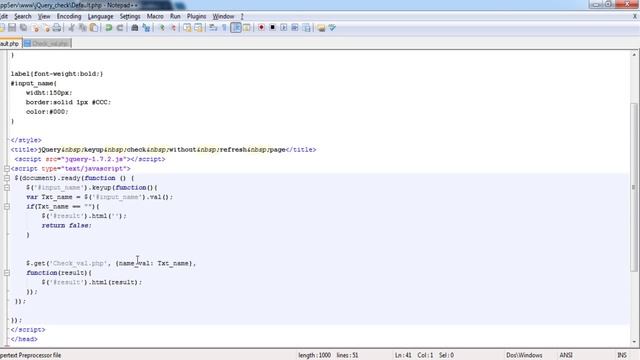Click the ANSI encoding status entry
The width and height of the screenshot is (640, 360).
pyautogui.click(x=566, y=355)
